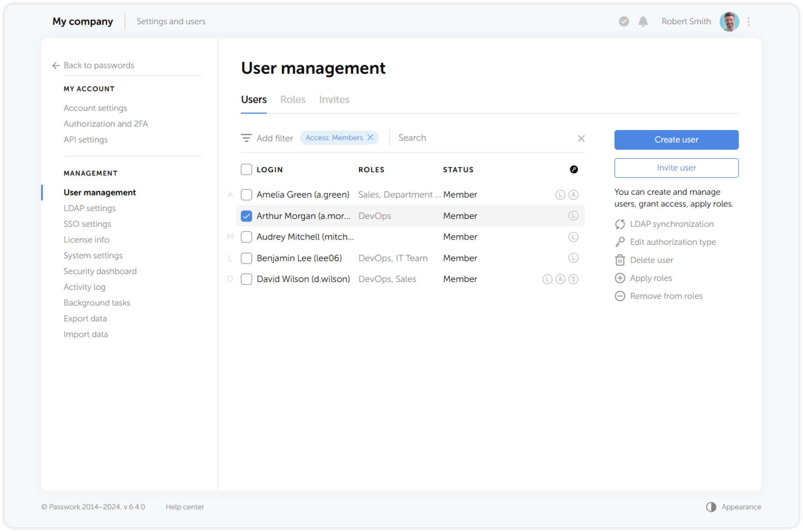Open the Help center link
The height and width of the screenshot is (532, 803).
pyautogui.click(x=185, y=507)
